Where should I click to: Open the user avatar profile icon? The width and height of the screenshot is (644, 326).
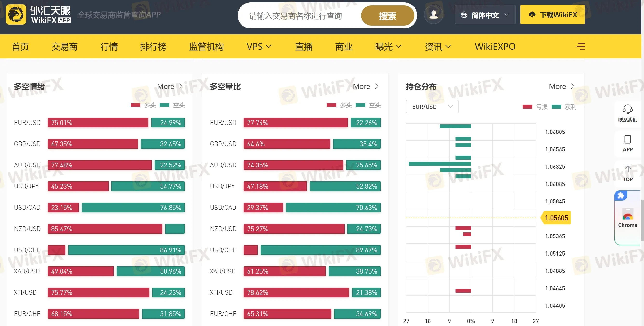(434, 14)
